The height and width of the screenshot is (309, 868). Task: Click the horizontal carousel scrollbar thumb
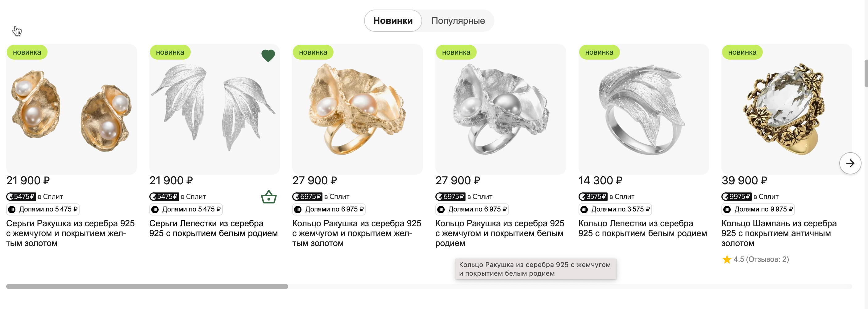pos(147,286)
